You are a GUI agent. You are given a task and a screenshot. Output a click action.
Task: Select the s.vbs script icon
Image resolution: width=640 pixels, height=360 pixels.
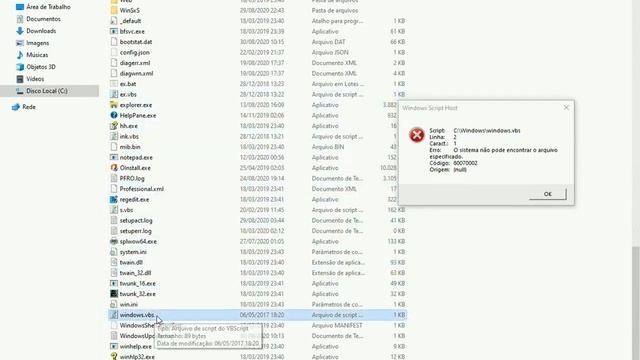(x=114, y=210)
